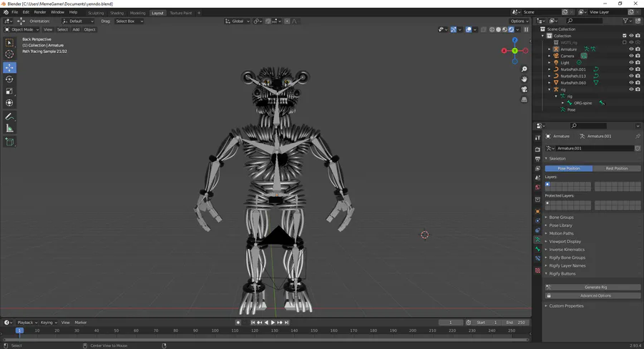The width and height of the screenshot is (644, 349).
Task: Click the Select Box tool icon
Action: point(9,42)
